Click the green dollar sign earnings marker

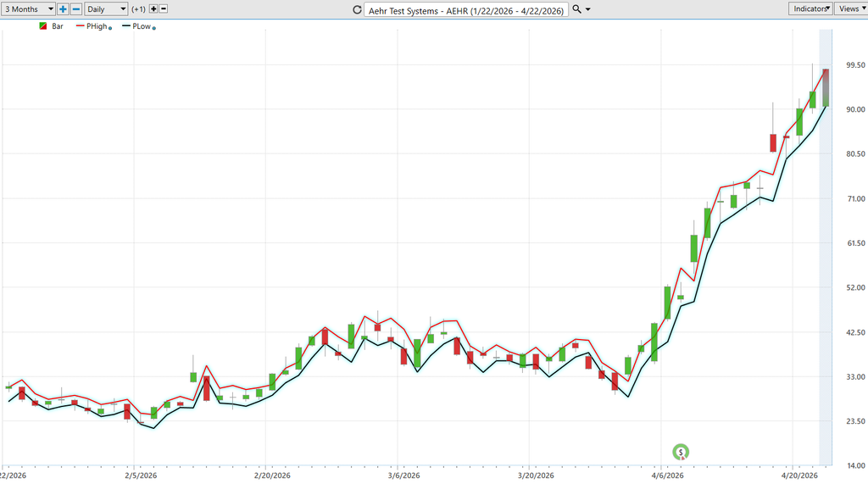680,452
